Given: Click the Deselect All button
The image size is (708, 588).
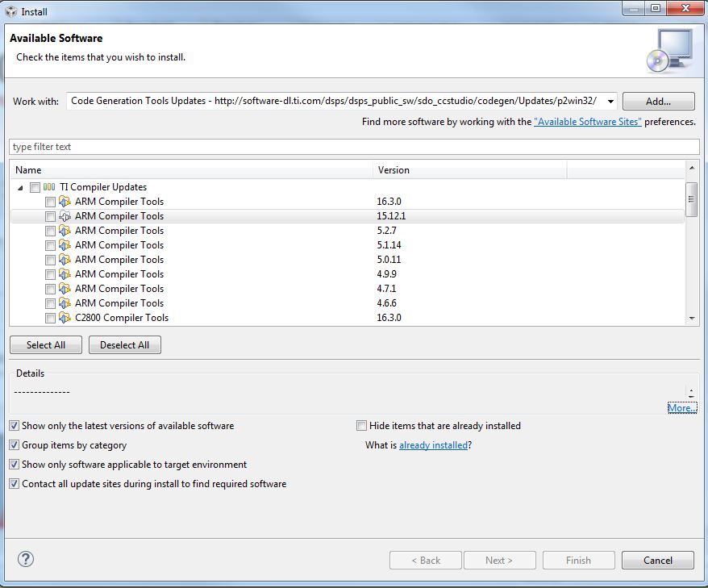Looking at the screenshot, I should pyautogui.click(x=125, y=345).
